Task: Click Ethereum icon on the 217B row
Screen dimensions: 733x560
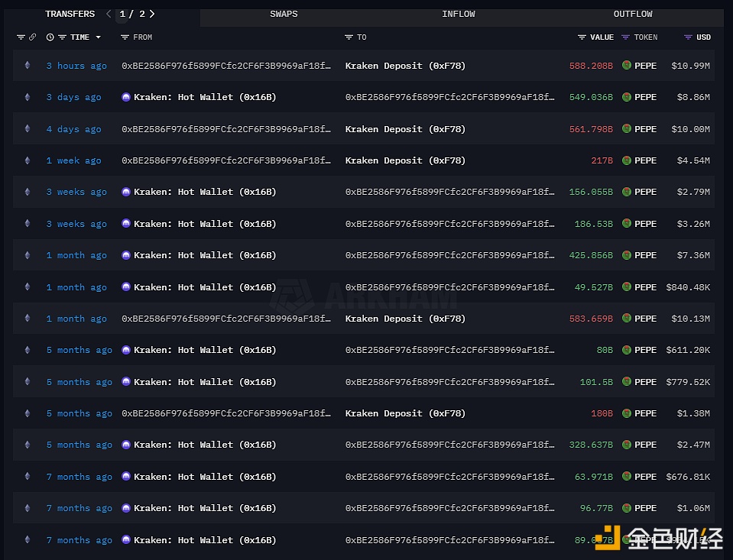Action: click(x=28, y=160)
